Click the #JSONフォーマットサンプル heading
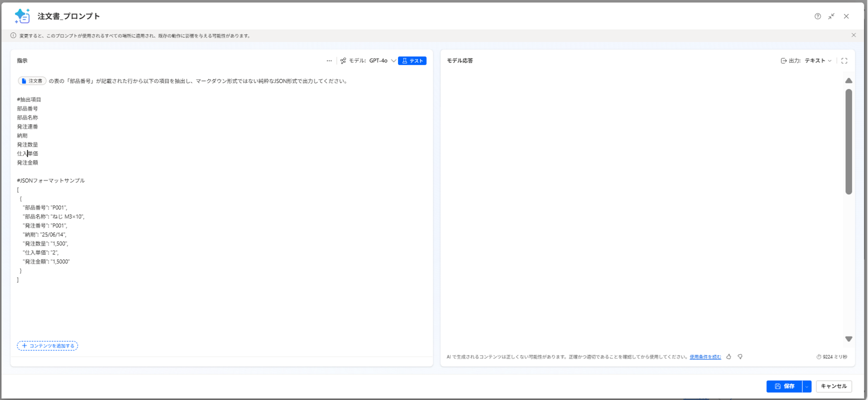 (51, 181)
